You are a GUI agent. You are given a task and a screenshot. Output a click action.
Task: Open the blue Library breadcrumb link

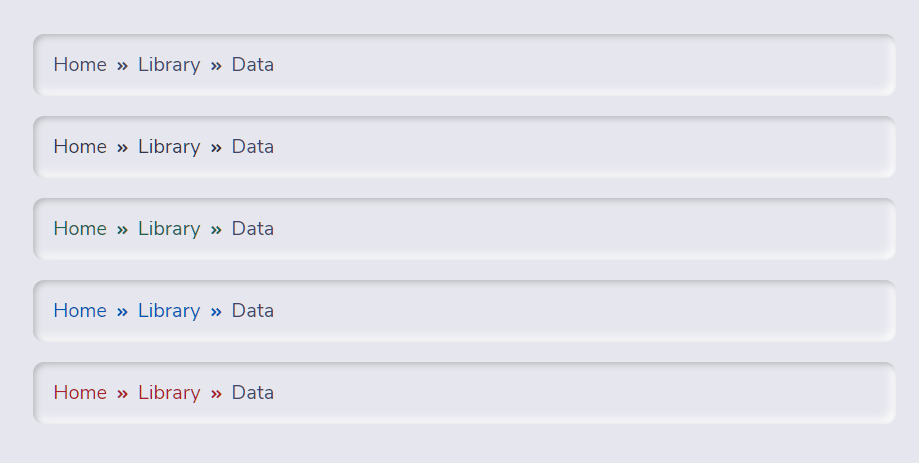[x=169, y=311]
